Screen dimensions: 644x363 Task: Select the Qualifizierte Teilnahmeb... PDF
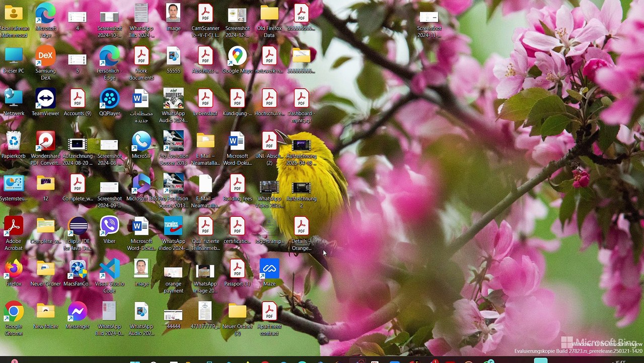(x=205, y=233)
